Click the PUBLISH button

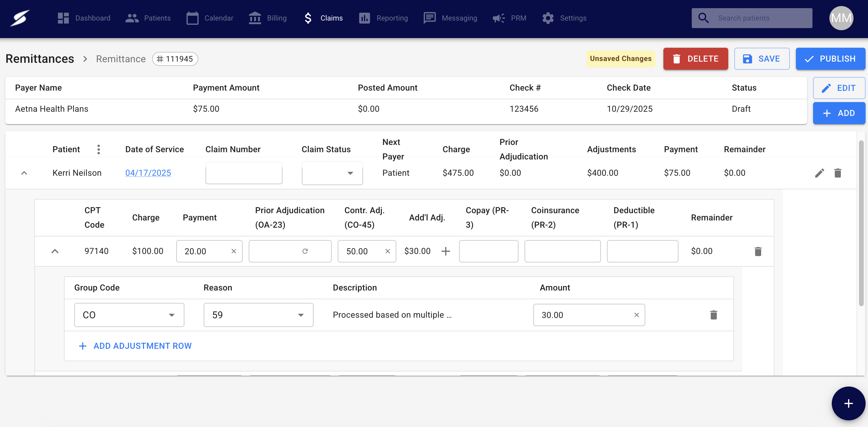(830, 59)
